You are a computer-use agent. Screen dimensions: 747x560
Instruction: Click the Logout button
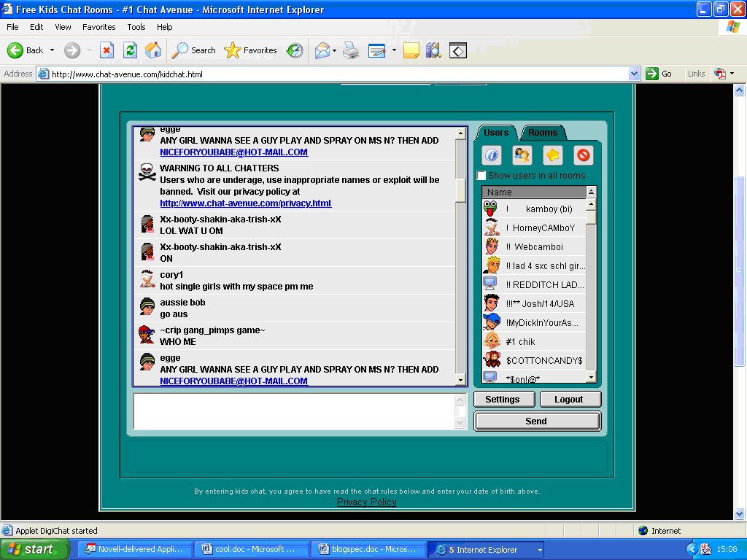click(570, 399)
